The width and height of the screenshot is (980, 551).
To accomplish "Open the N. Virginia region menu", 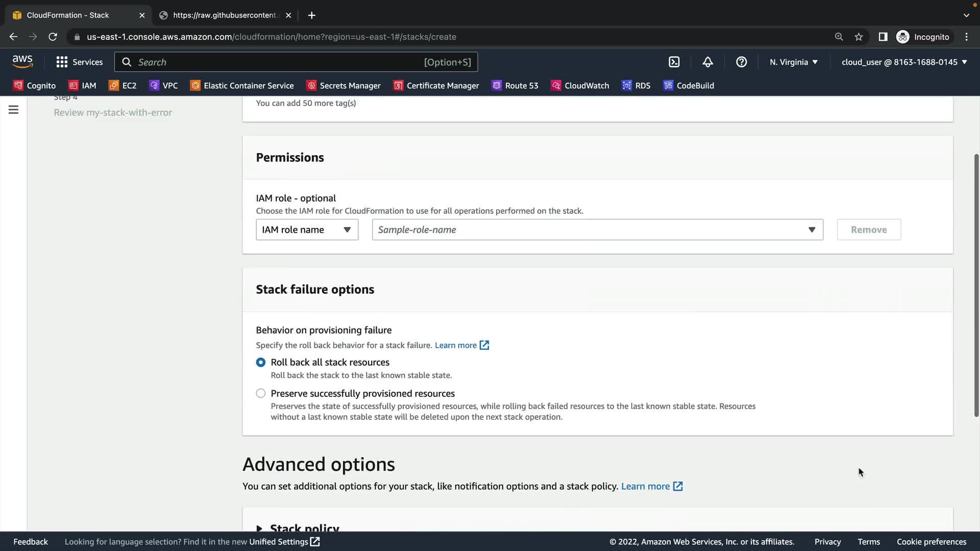I will 794,62.
